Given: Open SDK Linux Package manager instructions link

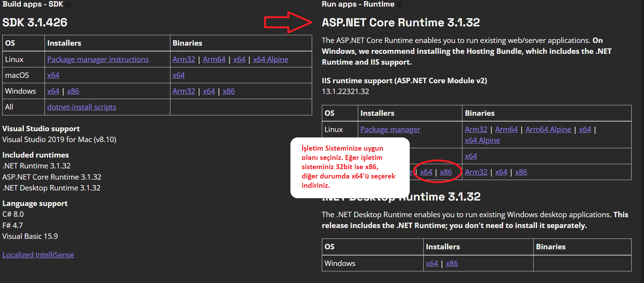Looking at the screenshot, I should (x=98, y=59).
